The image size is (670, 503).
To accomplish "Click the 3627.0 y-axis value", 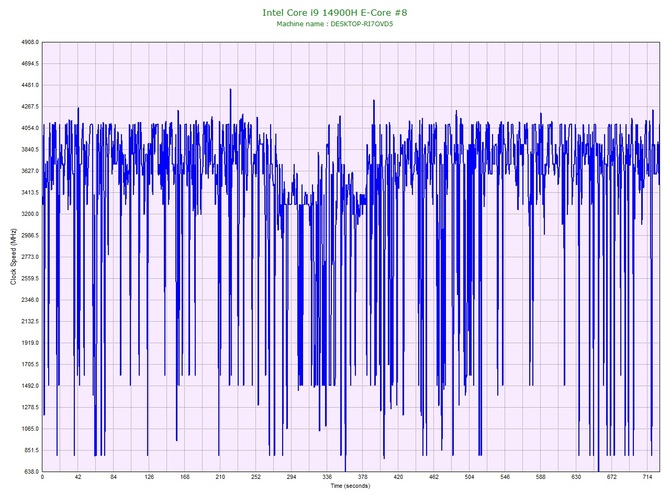I will [x=29, y=171].
